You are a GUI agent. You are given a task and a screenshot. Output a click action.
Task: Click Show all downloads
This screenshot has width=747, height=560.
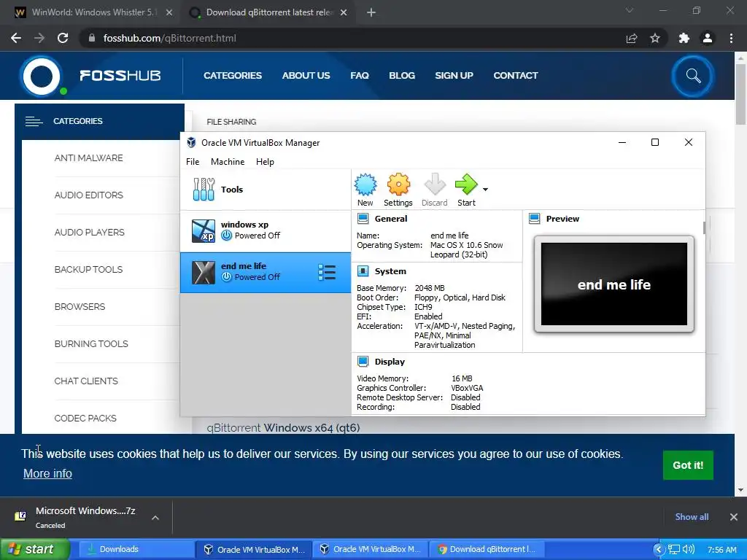coord(692,517)
